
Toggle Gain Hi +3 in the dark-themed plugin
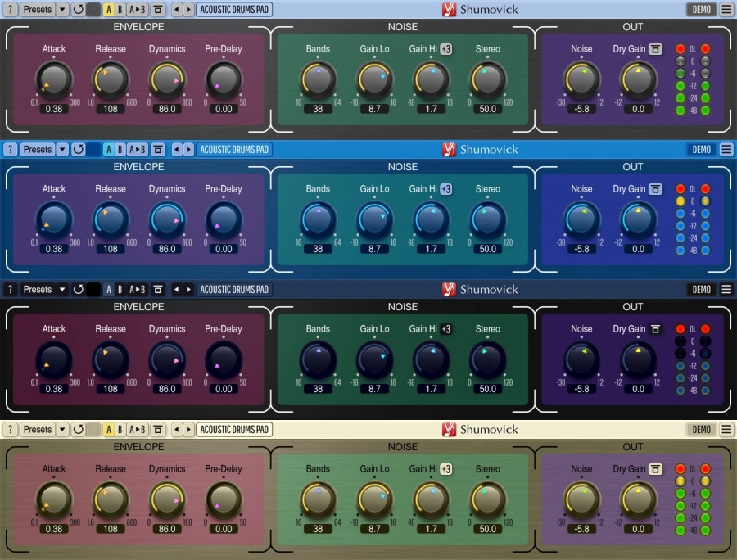click(446, 329)
